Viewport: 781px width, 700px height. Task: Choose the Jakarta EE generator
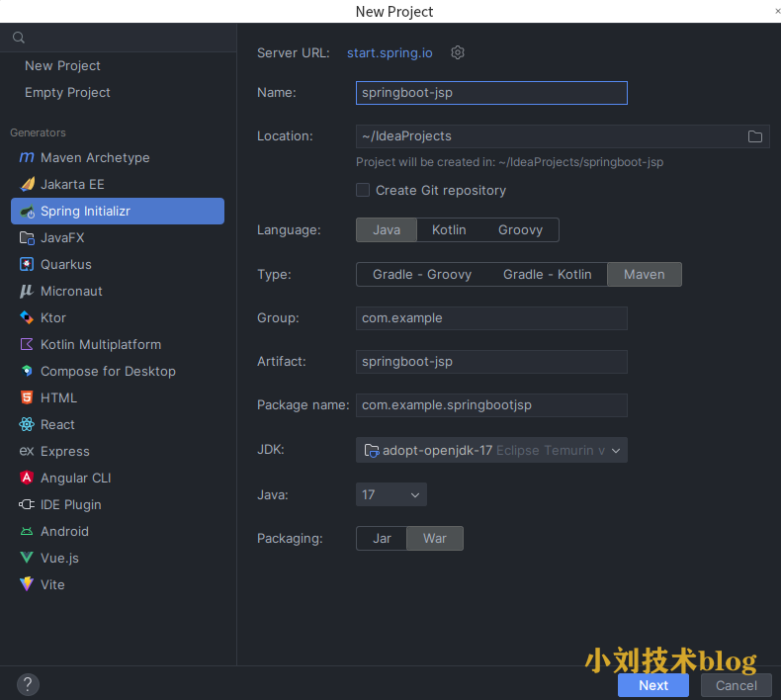(x=72, y=185)
